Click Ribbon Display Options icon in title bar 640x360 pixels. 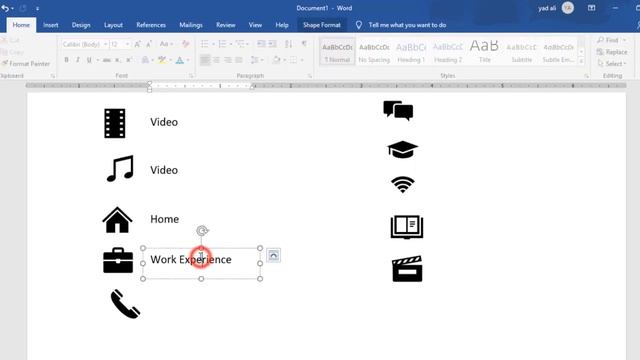[591, 8]
